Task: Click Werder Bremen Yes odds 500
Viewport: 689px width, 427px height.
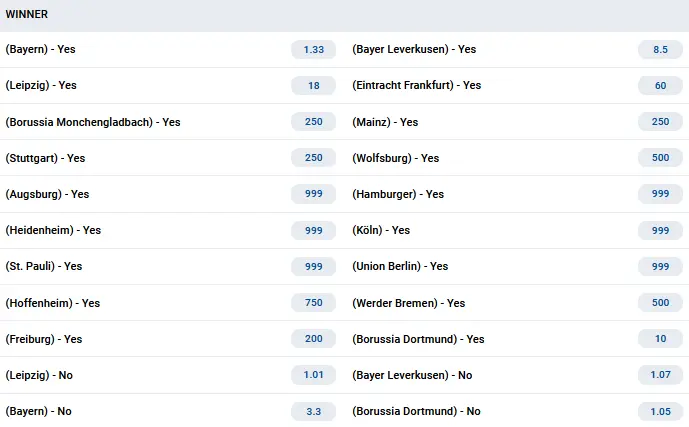Action: point(660,303)
